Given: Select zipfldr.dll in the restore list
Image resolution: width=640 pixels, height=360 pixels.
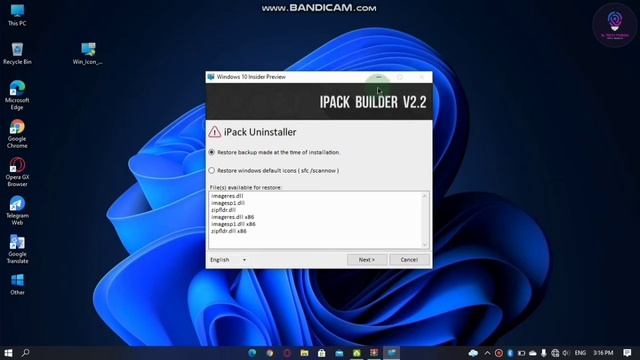Looking at the screenshot, I should 224,210.
